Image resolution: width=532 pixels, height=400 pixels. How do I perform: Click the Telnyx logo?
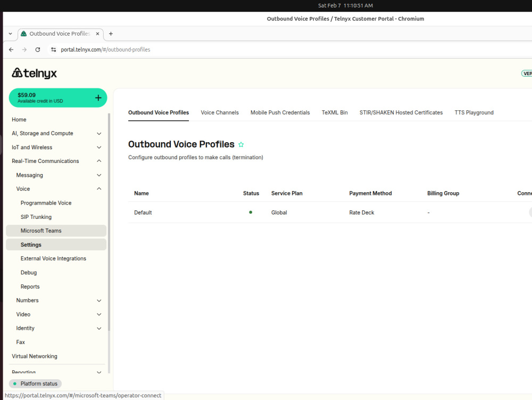34,73
